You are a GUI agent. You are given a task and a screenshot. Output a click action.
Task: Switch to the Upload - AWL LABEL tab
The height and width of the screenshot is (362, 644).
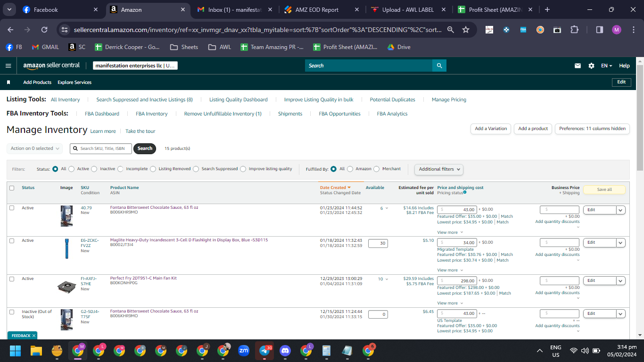pos(408,9)
